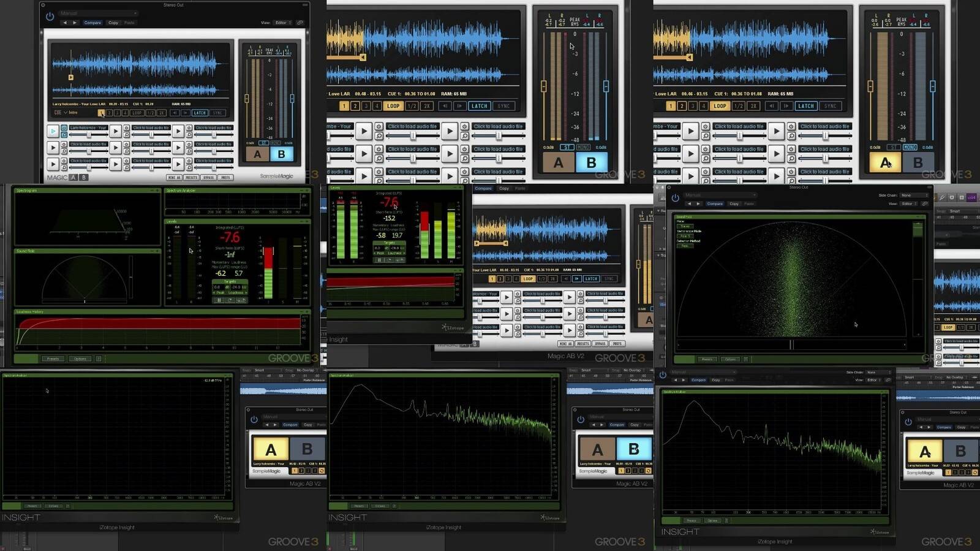Select cue 4 in the top-right Magic AB
Viewport: 980px width, 551px height.
[x=703, y=106]
